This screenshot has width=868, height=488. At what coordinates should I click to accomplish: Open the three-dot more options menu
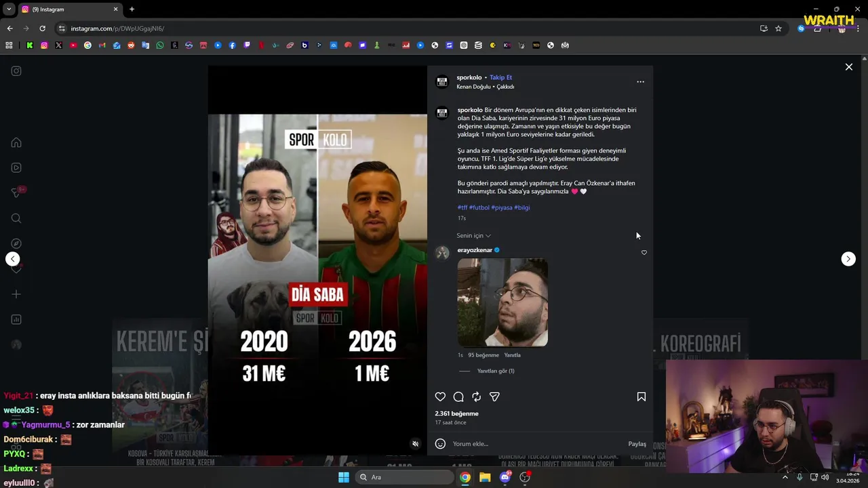coord(640,81)
